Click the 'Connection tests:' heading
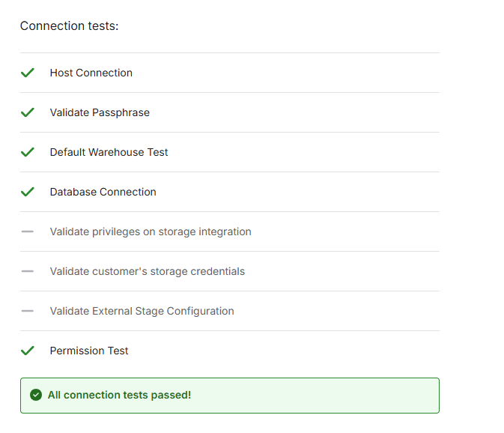 pos(70,26)
